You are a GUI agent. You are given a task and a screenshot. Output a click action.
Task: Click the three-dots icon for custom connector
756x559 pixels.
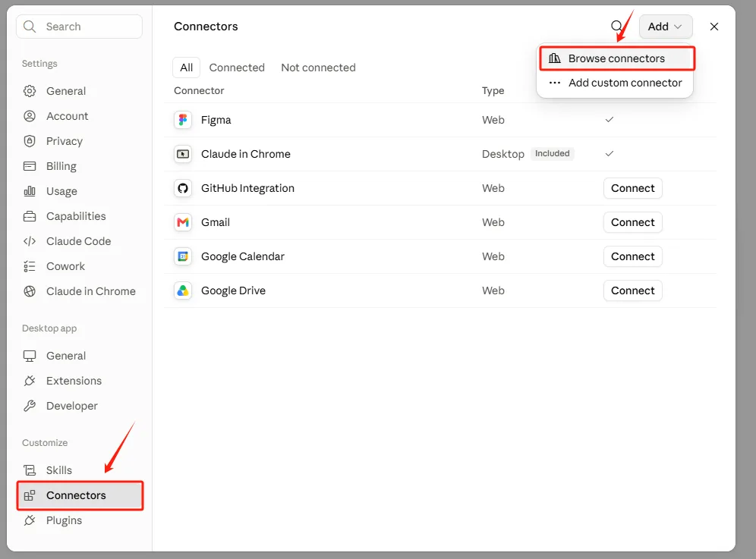[x=554, y=83]
